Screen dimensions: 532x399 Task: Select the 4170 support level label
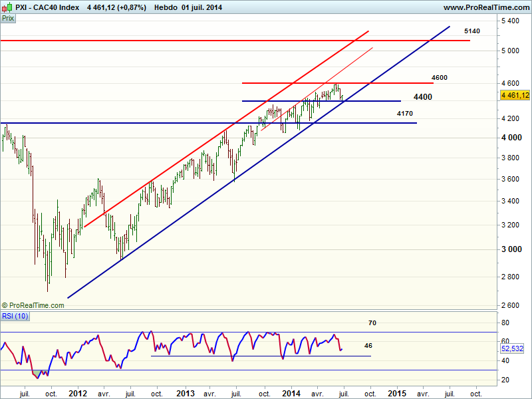404,114
